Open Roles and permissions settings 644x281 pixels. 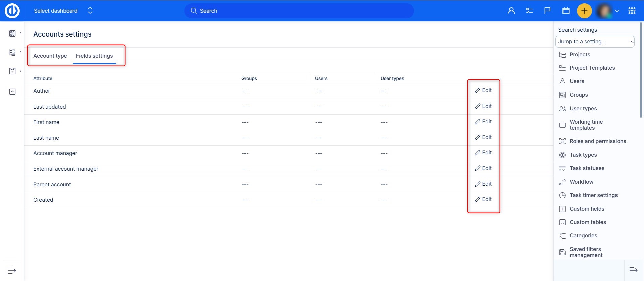[x=597, y=141]
